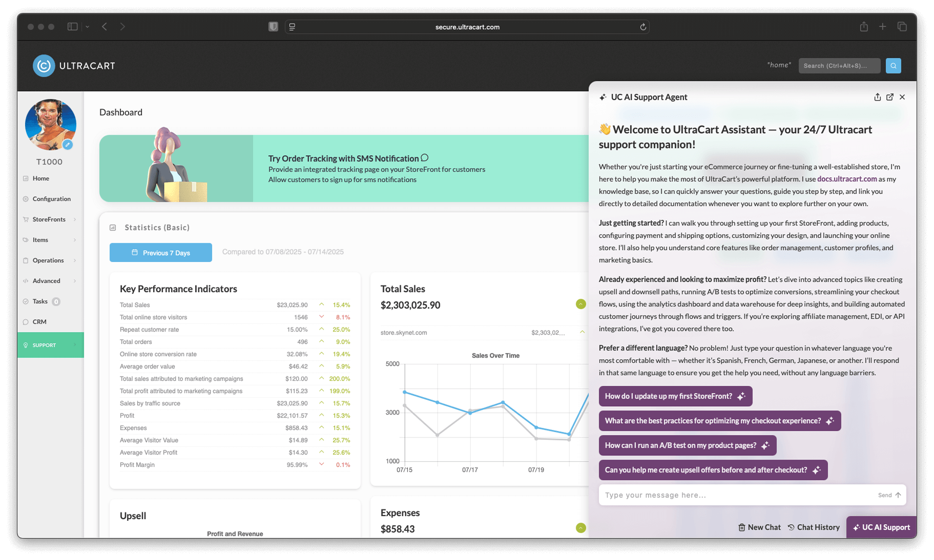Click the StoreFronts cart icon in sidebar
Viewport: 934px width, 560px height.
[26, 219]
